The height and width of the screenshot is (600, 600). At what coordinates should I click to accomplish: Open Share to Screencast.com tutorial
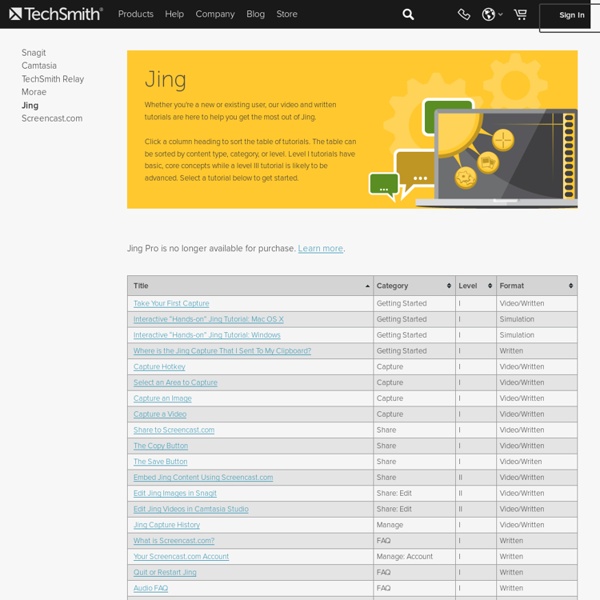click(x=174, y=430)
